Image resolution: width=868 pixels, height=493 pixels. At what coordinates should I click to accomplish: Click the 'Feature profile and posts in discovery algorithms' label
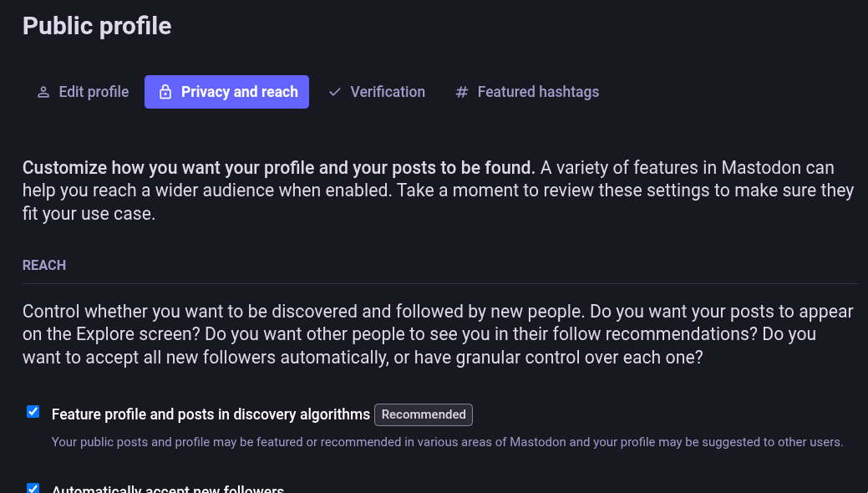[211, 414]
